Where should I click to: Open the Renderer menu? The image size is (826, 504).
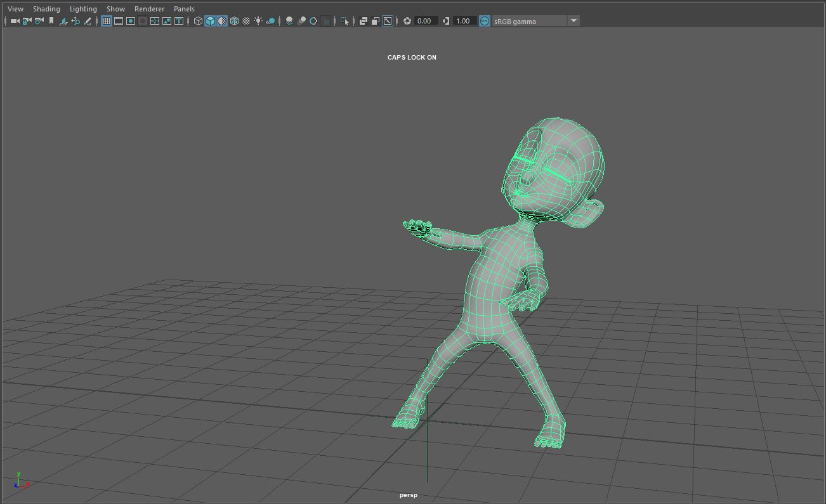point(149,9)
